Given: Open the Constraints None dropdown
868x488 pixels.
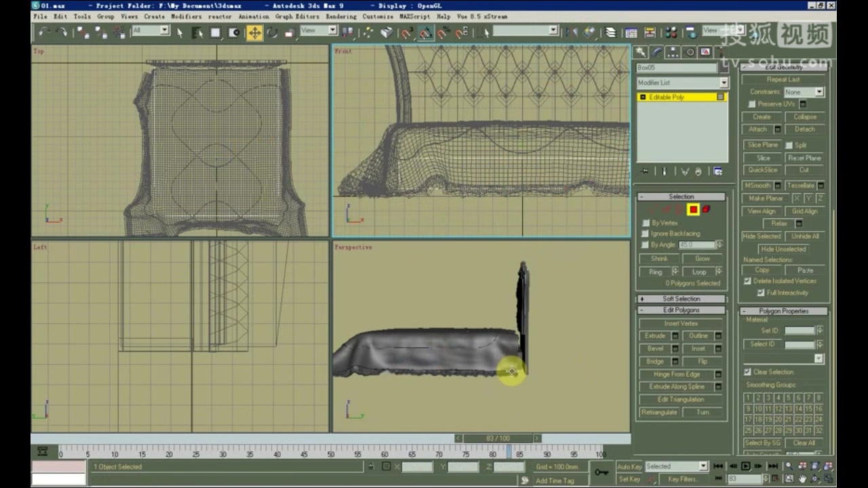Looking at the screenshot, I should (x=804, y=92).
